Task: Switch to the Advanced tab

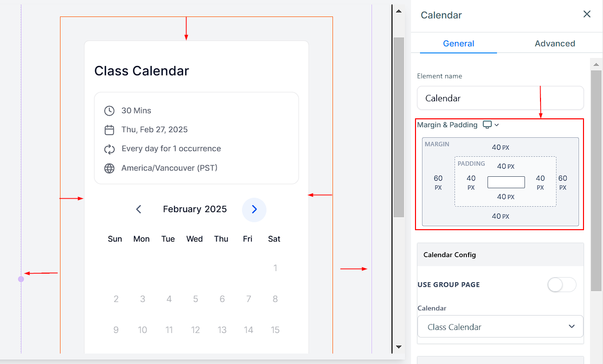Action: point(554,43)
